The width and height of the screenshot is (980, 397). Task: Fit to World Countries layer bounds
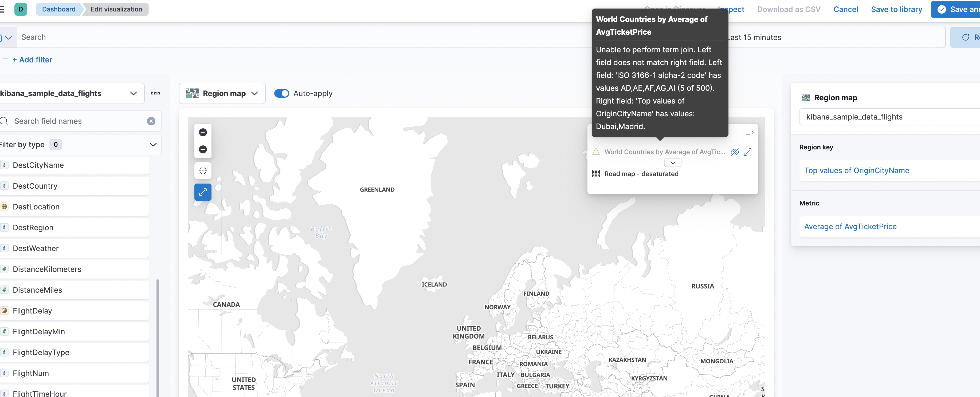point(748,152)
